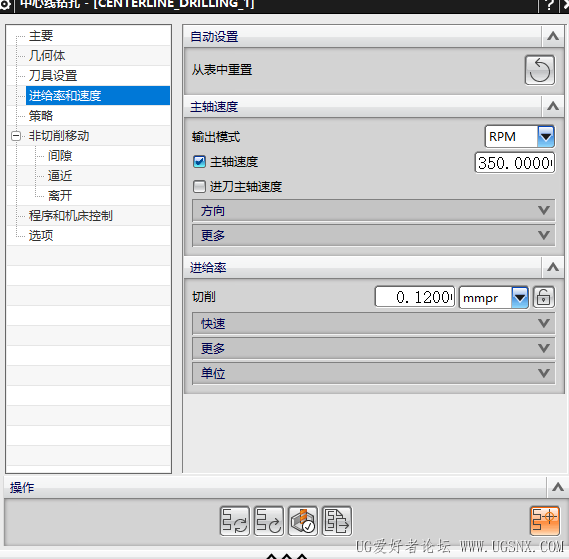This screenshot has width=569, height=559.
Task: Click the spindle speed 350.0000 input field
Action: pos(515,163)
